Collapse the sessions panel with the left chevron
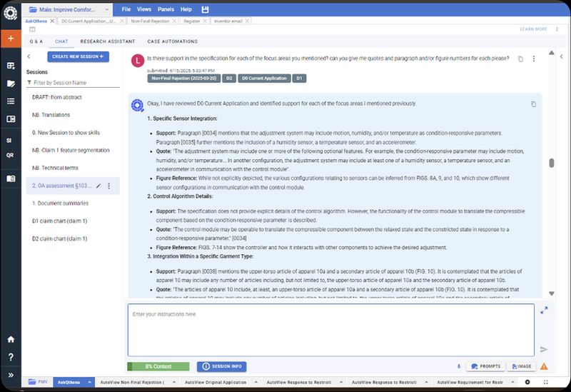This screenshot has width=571, height=392. [x=29, y=56]
